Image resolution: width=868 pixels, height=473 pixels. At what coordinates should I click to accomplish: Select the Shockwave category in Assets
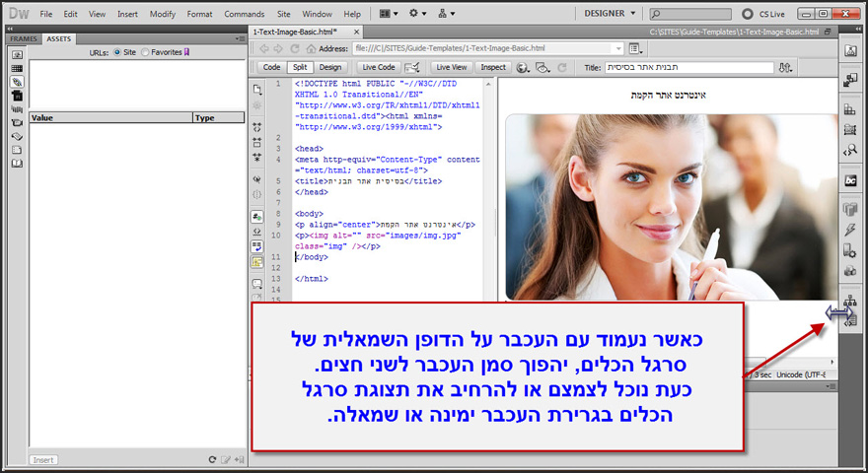click(17, 109)
